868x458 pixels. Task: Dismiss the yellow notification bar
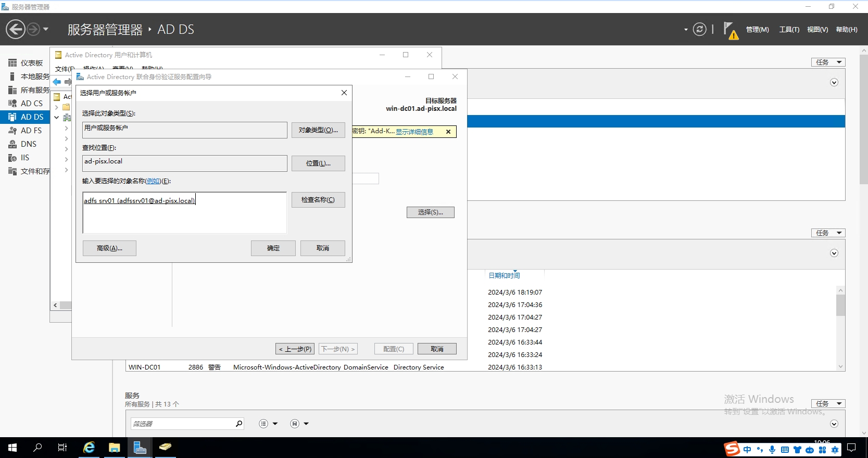448,132
